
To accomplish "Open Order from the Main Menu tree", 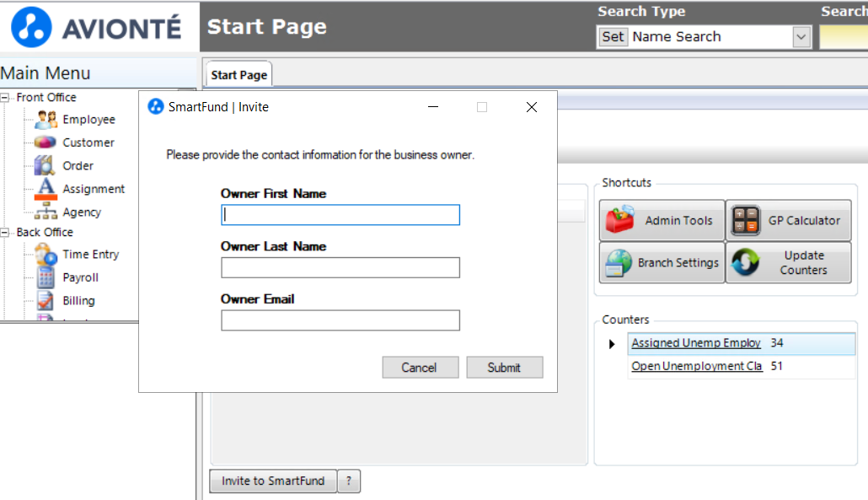I will [78, 166].
